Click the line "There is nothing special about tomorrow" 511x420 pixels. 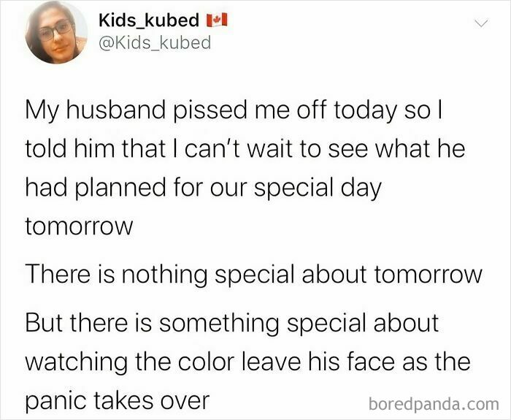pos(253,275)
